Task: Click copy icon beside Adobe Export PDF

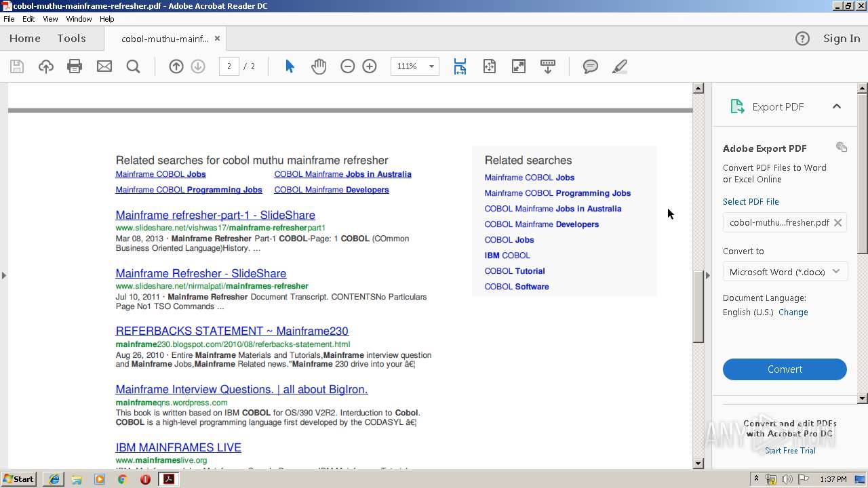Action: [842, 147]
